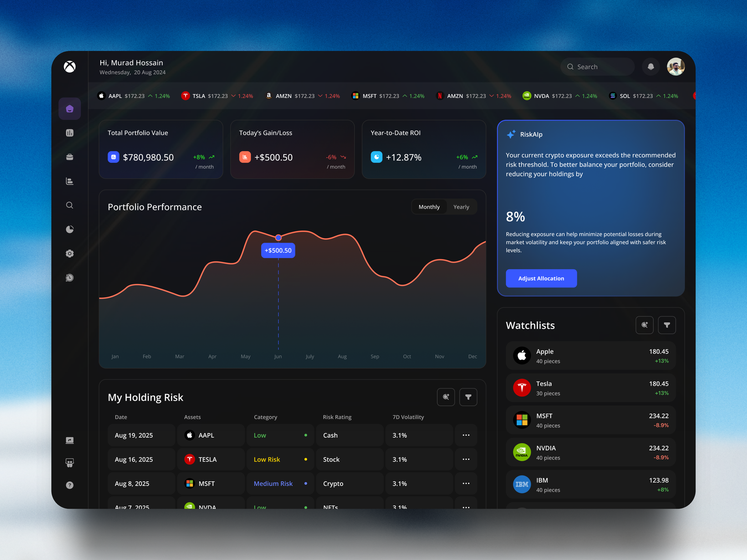Switch the performance chart to Yearly

(x=461, y=206)
